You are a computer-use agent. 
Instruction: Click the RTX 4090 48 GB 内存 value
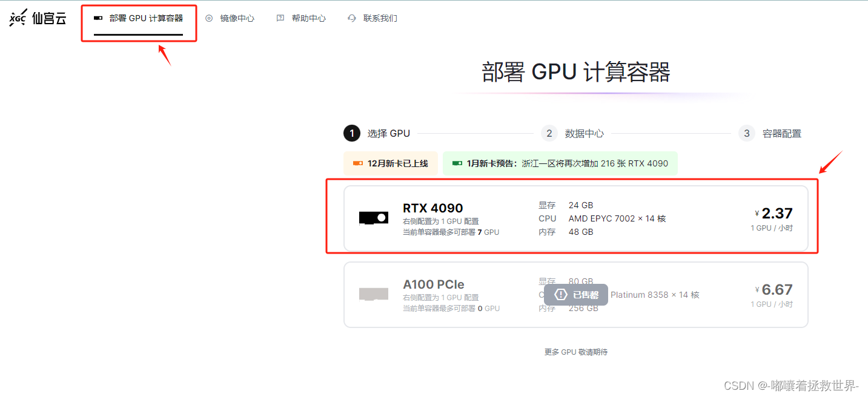pyautogui.click(x=581, y=232)
